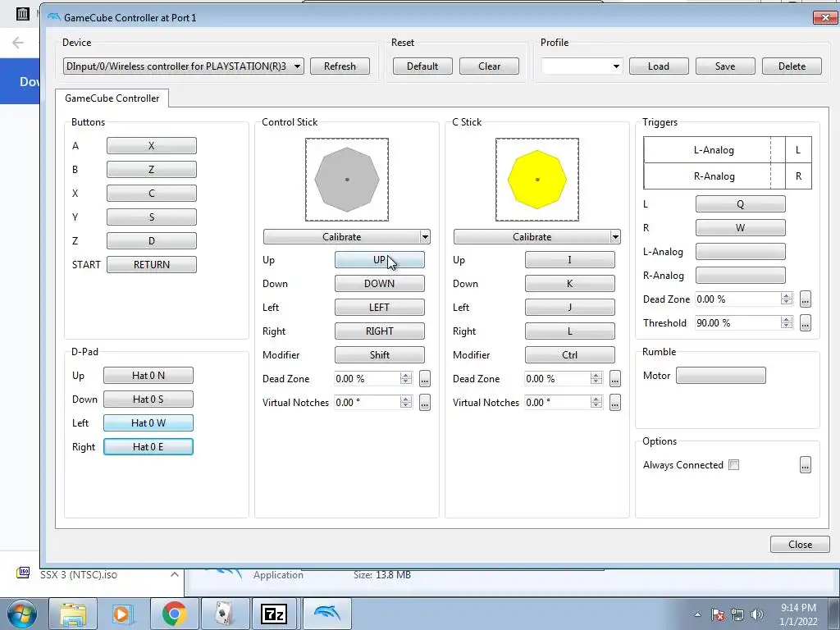The image size is (840, 630).
Task: Open 7-Zip from the taskbar
Action: click(274, 614)
